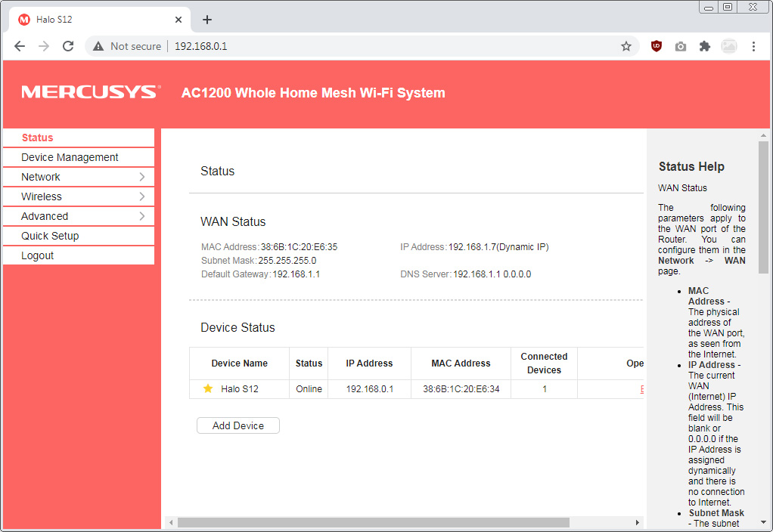773x532 pixels.
Task: Click AC1200 Whole Home Mesh Wi-Fi System title
Action: (x=313, y=93)
